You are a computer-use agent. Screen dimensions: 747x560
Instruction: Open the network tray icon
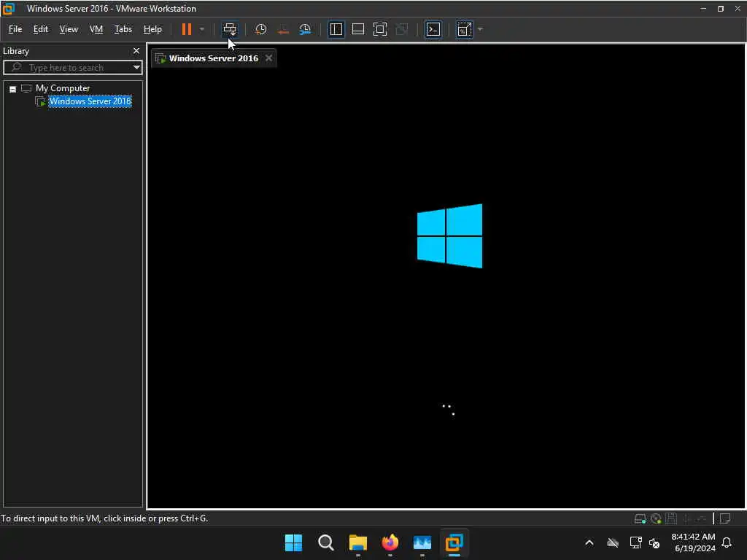pos(635,542)
